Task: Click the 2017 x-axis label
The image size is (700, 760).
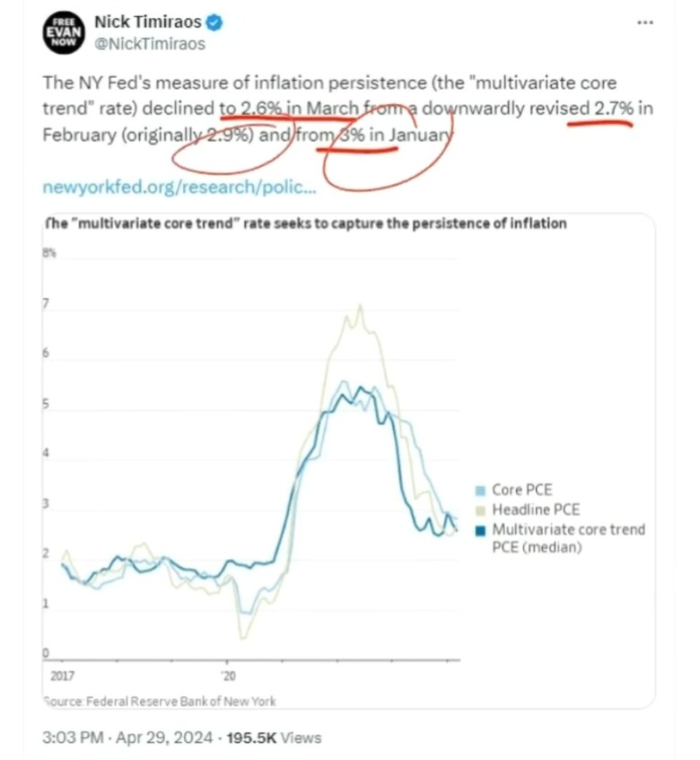Action: point(62,675)
